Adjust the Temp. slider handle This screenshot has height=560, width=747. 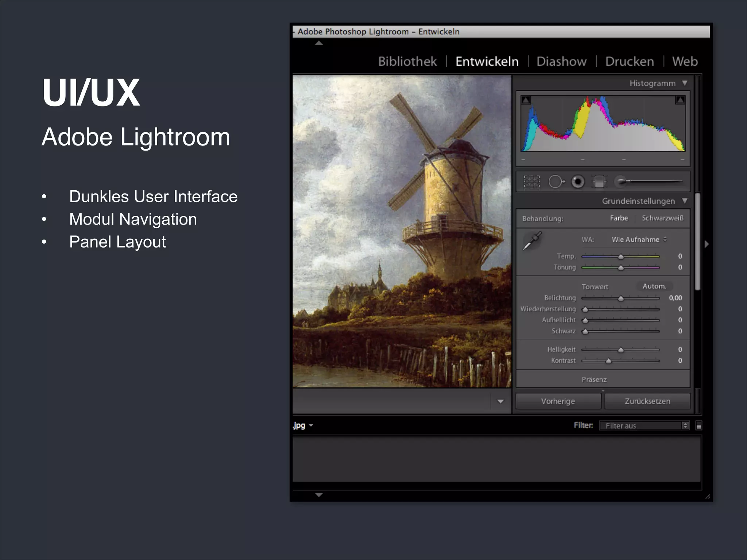[x=621, y=257]
